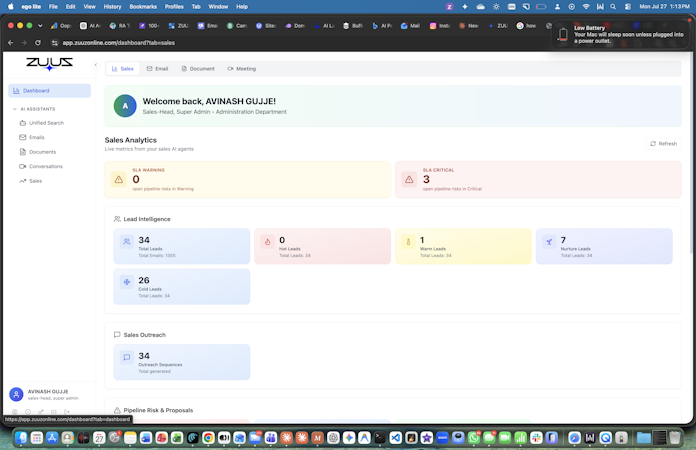Click the green A avatar in welcome banner
Image resolution: width=696 pixels, height=450 pixels.
click(125, 106)
